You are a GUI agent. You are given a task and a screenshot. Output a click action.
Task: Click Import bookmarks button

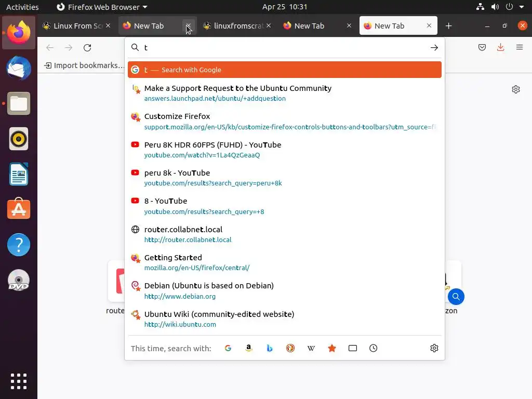[x=85, y=65]
